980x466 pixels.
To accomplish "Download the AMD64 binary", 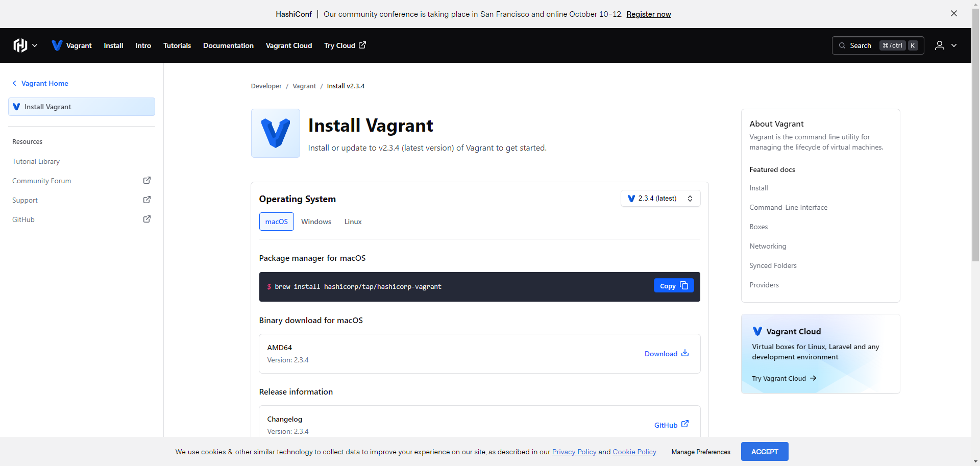I will tap(667, 354).
